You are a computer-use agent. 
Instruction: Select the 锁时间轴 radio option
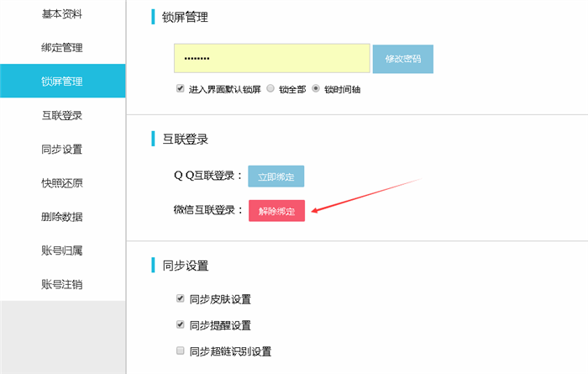click(316, 88)
